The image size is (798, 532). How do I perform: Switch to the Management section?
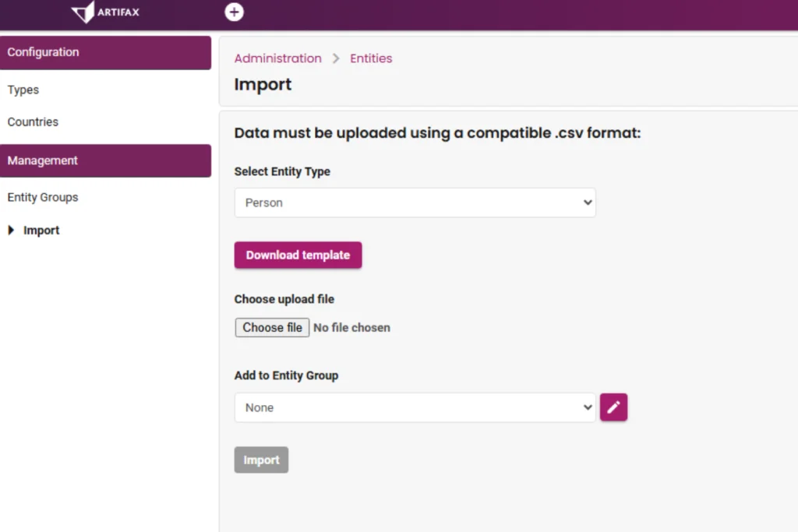click(x=42, y=160)
